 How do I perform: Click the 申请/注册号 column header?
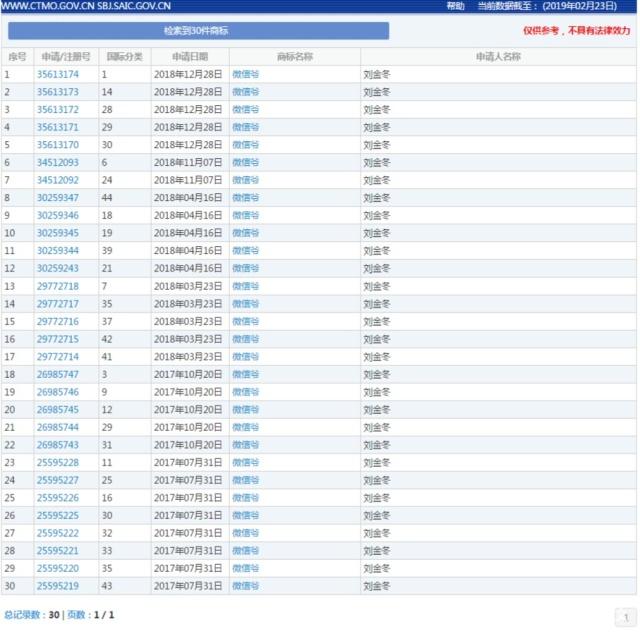pos(65,57)
